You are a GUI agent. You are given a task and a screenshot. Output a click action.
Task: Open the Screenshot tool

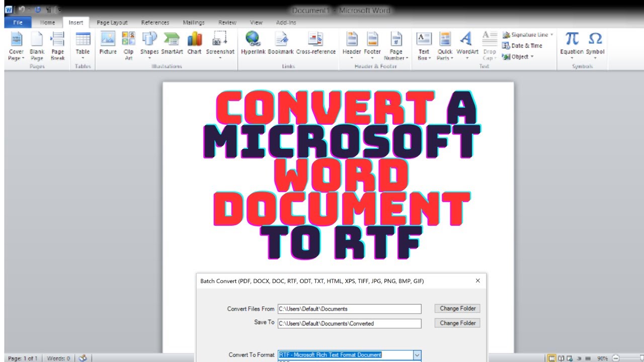pos(220,45)
